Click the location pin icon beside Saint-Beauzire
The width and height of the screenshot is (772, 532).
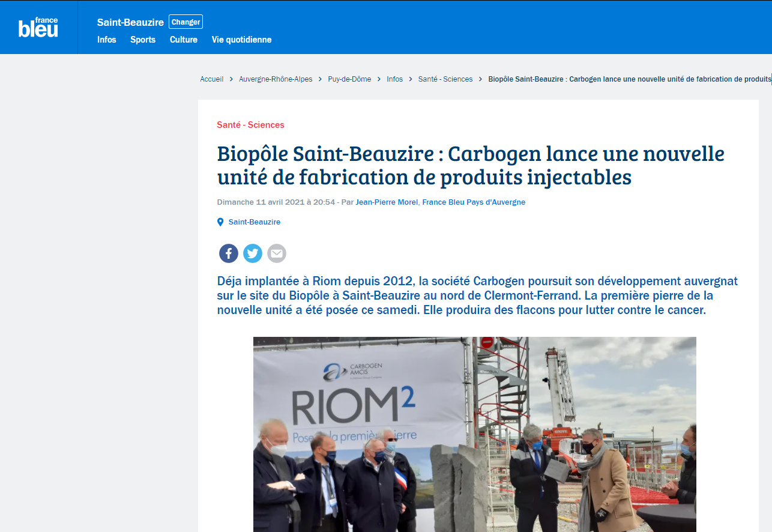220,222
